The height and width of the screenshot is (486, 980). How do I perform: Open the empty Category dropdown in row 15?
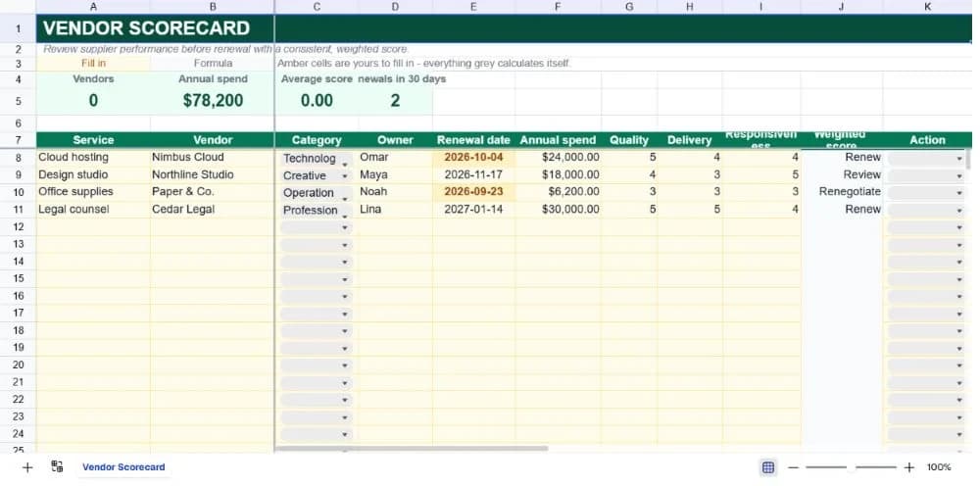pyautogui.click(x=317, y=279)
